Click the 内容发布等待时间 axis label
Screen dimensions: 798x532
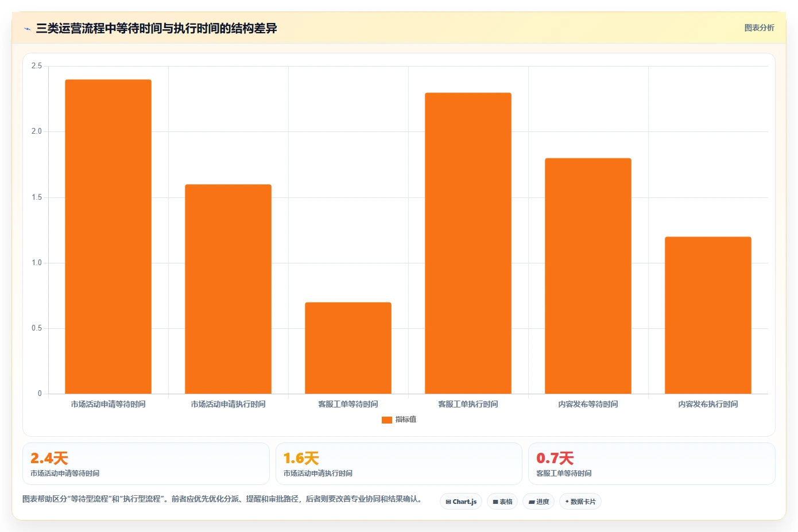588,404
